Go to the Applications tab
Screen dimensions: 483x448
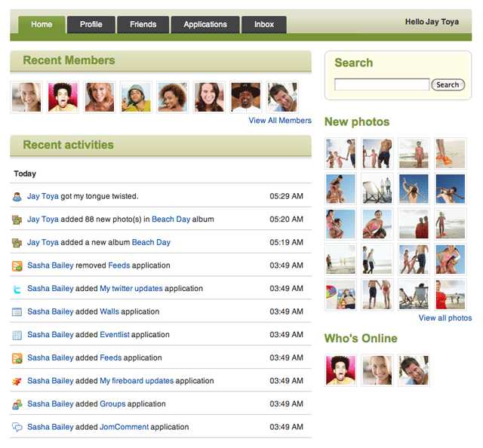[x=205, y=24]
